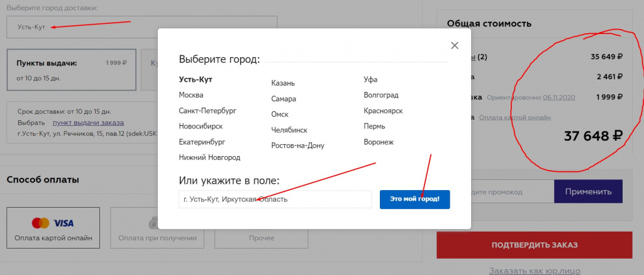
Task: Open the delivery date 06.11.2020 link
Action: pos(559,98)
